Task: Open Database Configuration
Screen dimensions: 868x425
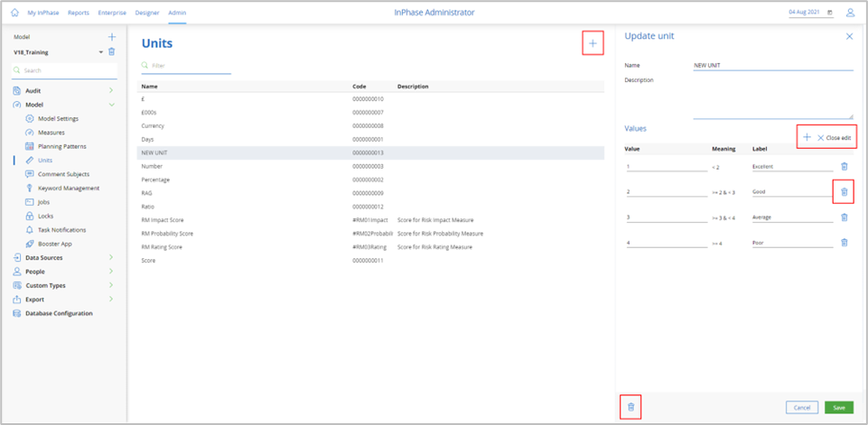Action: click(59, 313)
